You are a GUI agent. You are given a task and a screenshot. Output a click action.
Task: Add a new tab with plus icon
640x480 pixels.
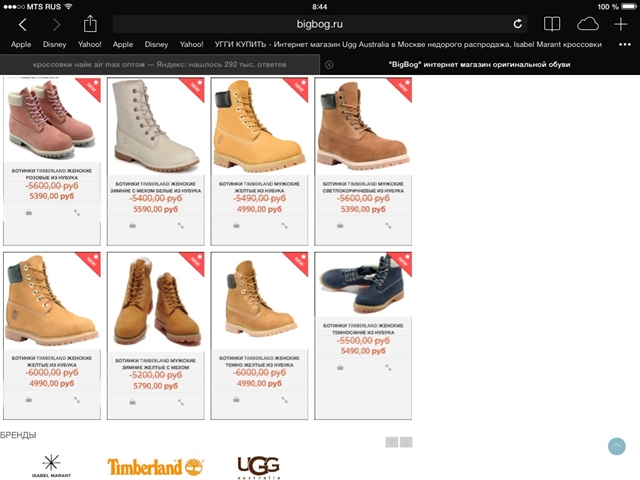point(620,24)
